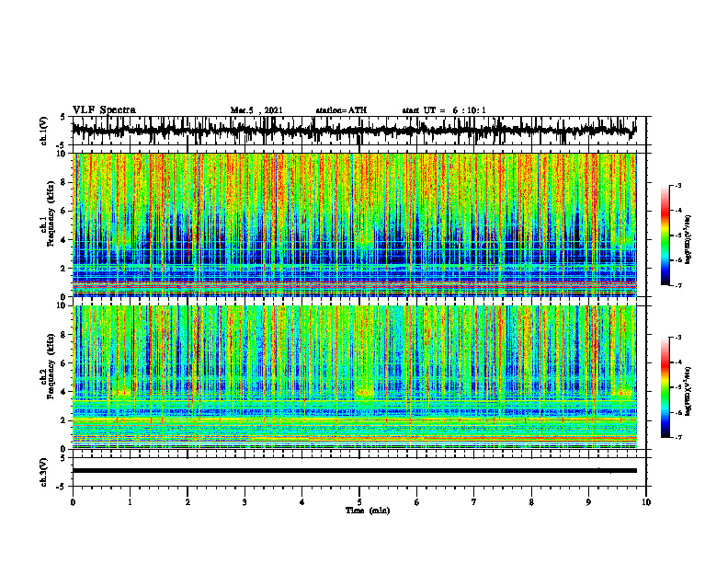Click time axis tick label '4'
Image resolution: width=728 pixels, height=563 pixels.
tap(302, 502)
